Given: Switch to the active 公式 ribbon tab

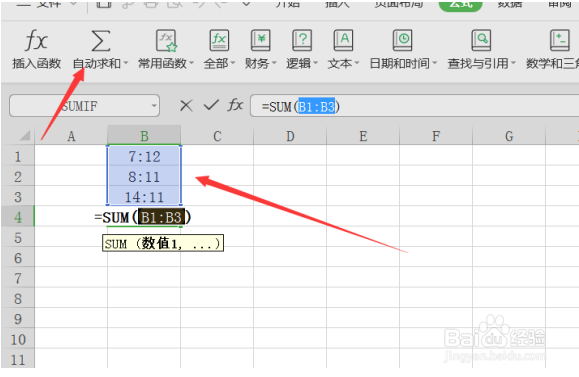Looking at the screenshot, I should (460, 5).
